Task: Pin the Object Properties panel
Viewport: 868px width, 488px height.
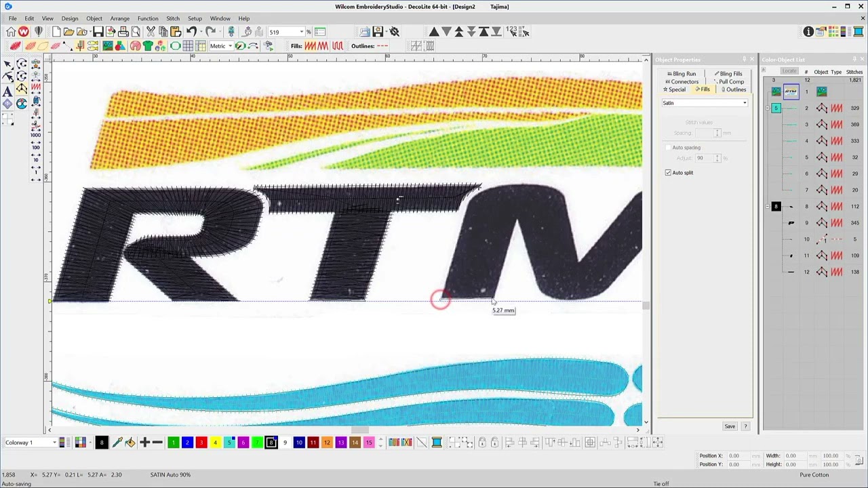Action: click(744, 60)
